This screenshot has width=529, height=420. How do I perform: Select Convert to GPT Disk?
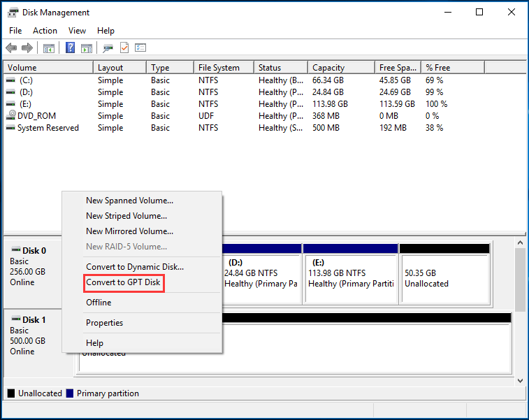click(124, 282)
